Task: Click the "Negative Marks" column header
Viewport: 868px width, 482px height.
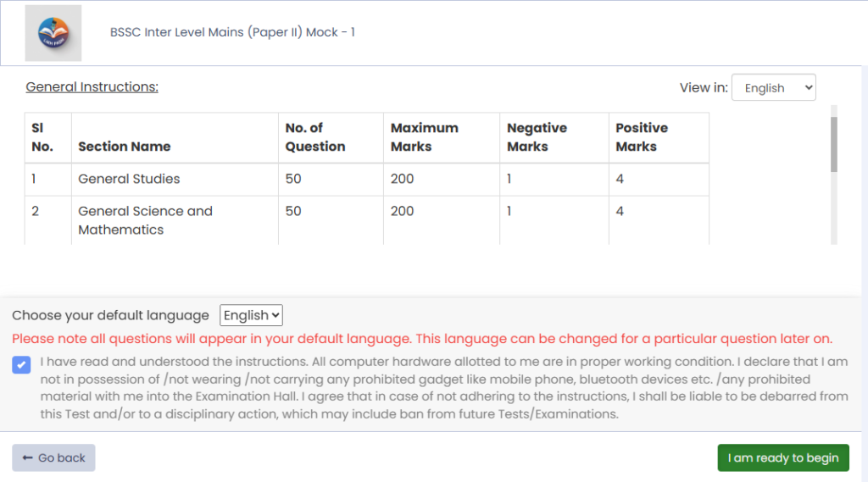Action: click(x=537, y=137)
